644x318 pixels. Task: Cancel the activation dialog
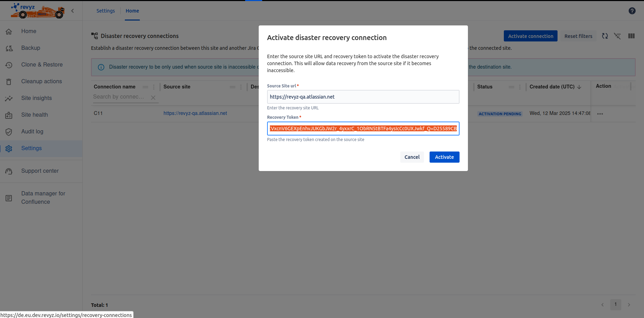point(412,157)
